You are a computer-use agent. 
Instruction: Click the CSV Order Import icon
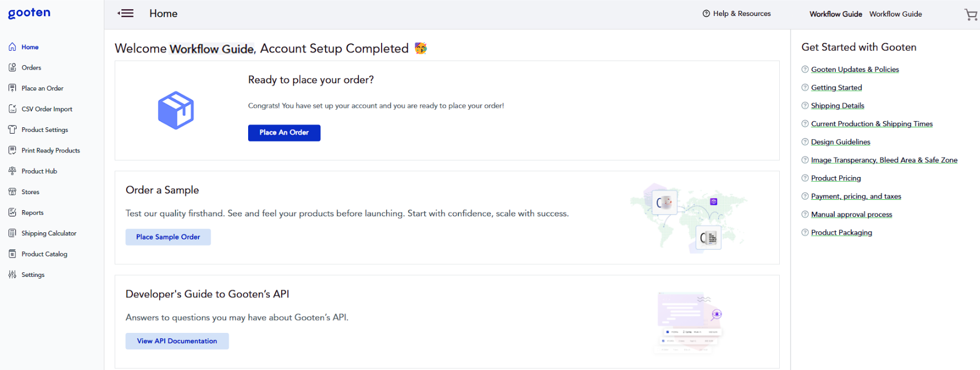click(x=13, y=108)
